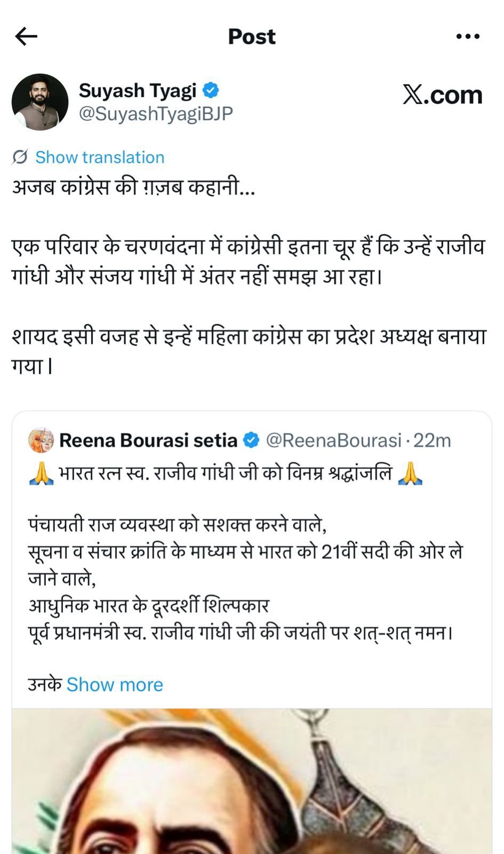Tap the first line of Suyash's post text
The image size is (504, 854).
point(133,187)
